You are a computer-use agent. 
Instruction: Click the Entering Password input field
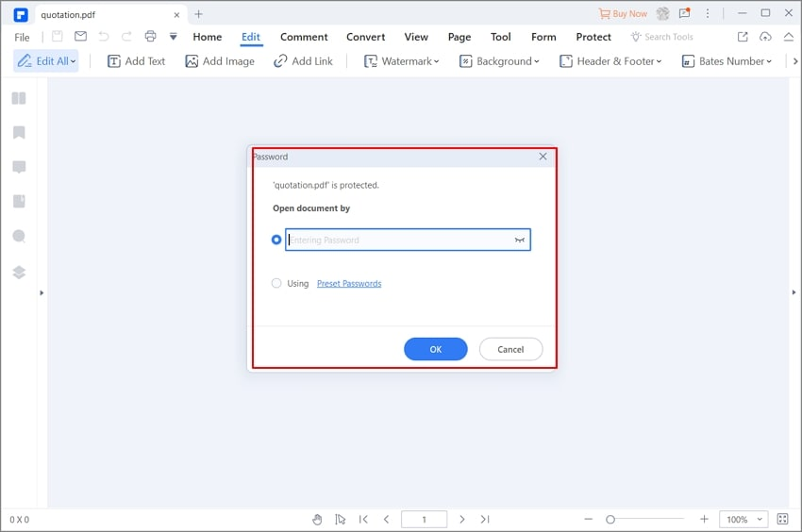(408, 240)
